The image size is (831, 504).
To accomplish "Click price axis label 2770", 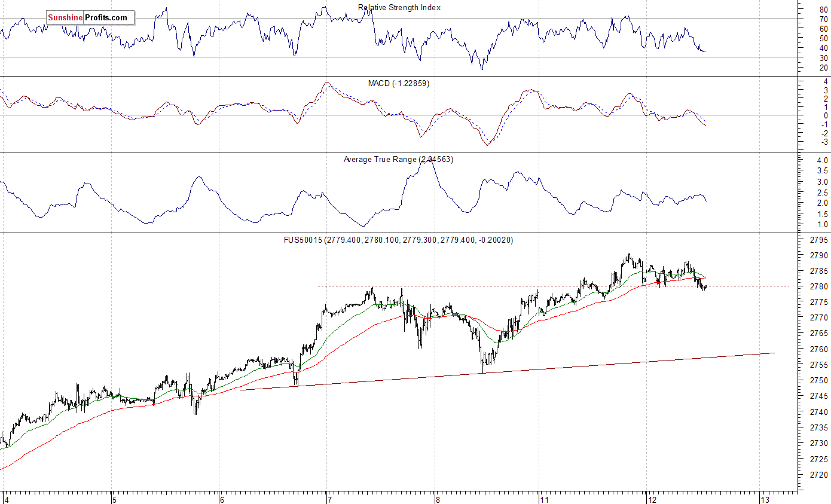I will 820,318.
